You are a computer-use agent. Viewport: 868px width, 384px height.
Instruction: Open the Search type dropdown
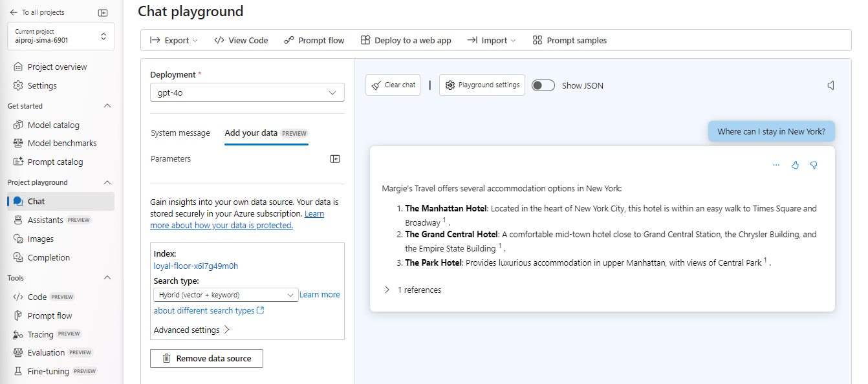tap(226, 295)
